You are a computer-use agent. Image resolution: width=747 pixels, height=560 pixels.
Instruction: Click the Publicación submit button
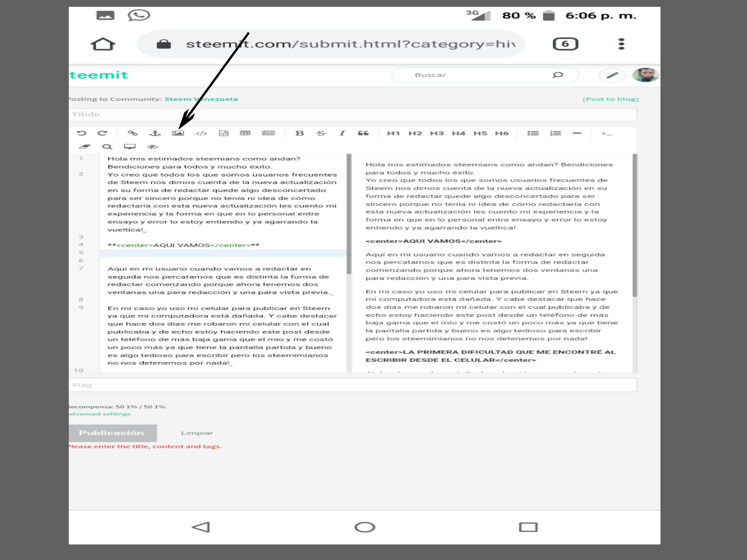(x=112, y=433)
